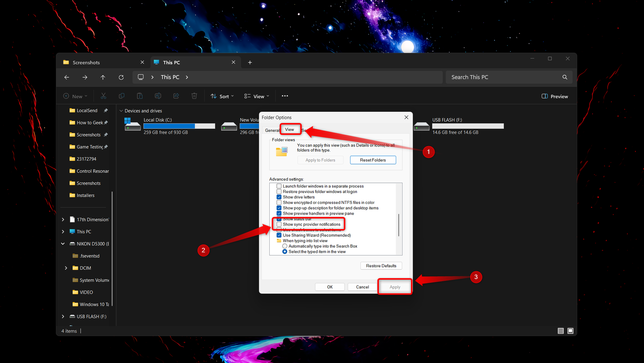
Task: Click the Paste clipboard icon
Action: pos(140,96)
